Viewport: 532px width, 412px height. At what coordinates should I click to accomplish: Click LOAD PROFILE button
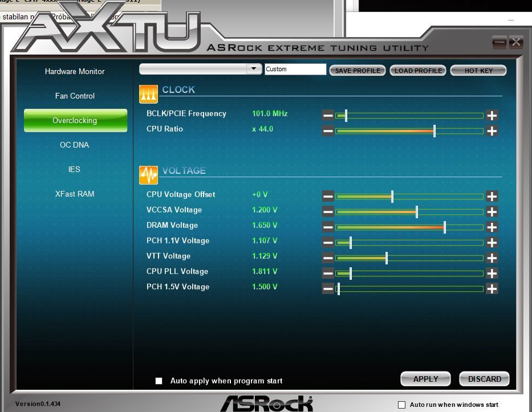coord(418,71)
